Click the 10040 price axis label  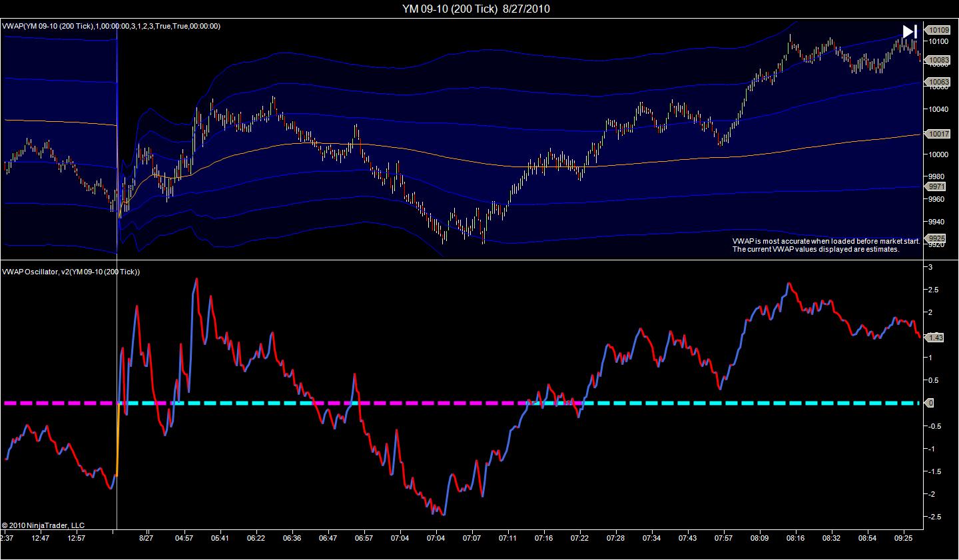pyautogui.click(x=938, y=109)
